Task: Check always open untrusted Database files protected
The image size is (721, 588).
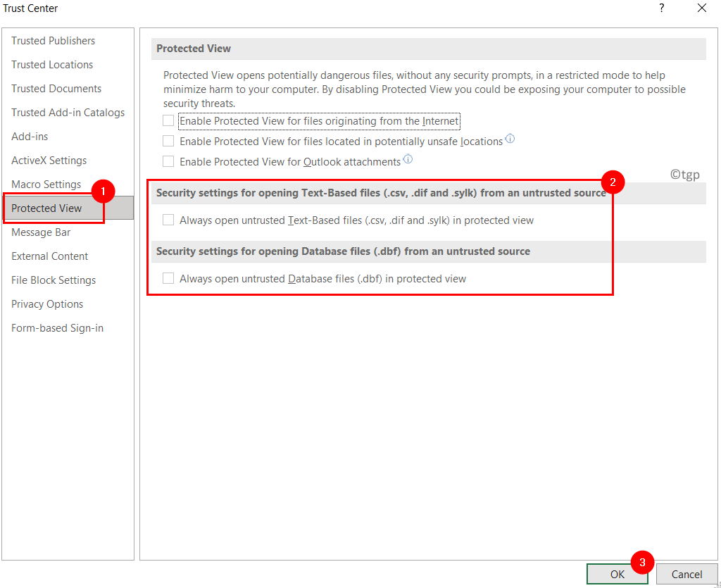Action: tap(168, 278)
